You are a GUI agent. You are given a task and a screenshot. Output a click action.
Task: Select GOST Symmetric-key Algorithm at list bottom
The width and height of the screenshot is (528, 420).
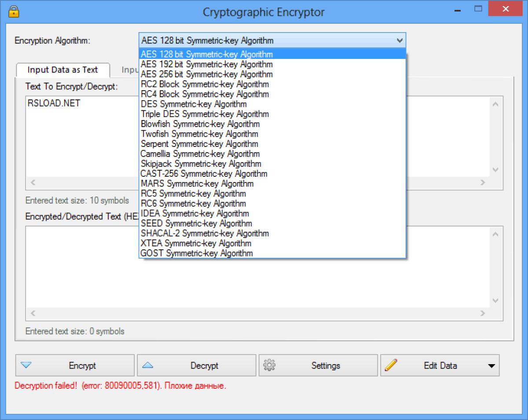(x=197, y=253)
